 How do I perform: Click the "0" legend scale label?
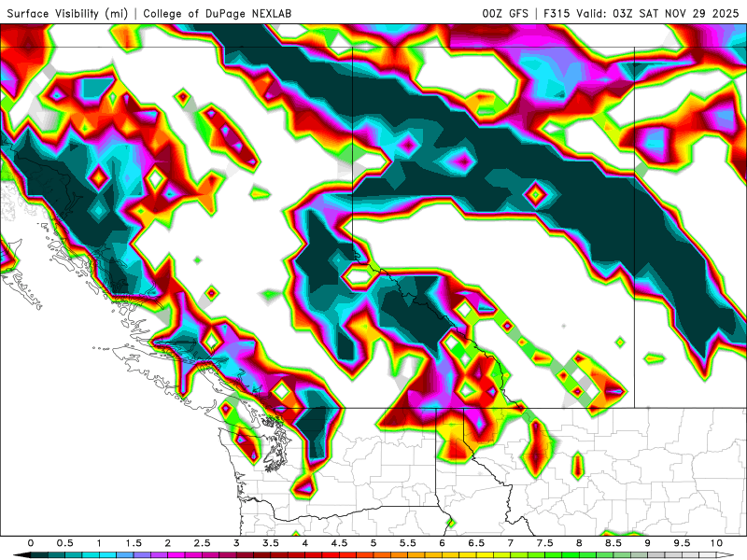(x=31, y=543)
